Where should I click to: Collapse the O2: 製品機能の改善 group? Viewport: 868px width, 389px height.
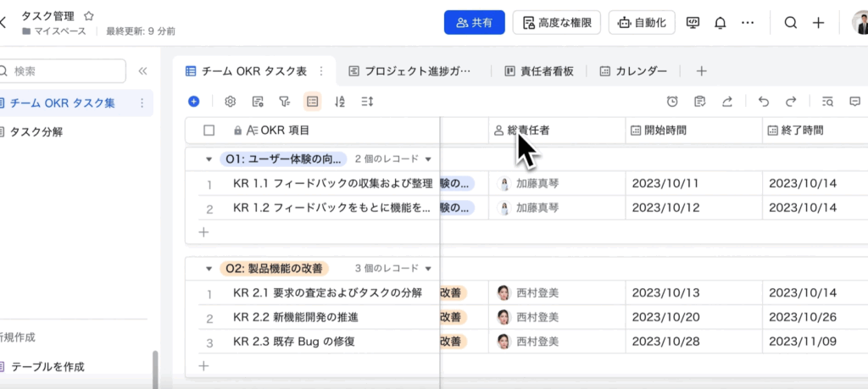tap(209, 269)
